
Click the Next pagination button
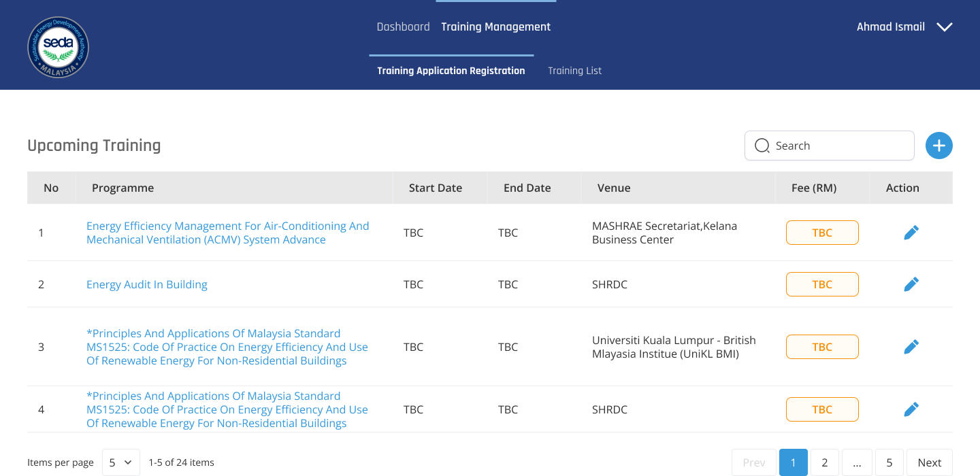tap(930, 462)
